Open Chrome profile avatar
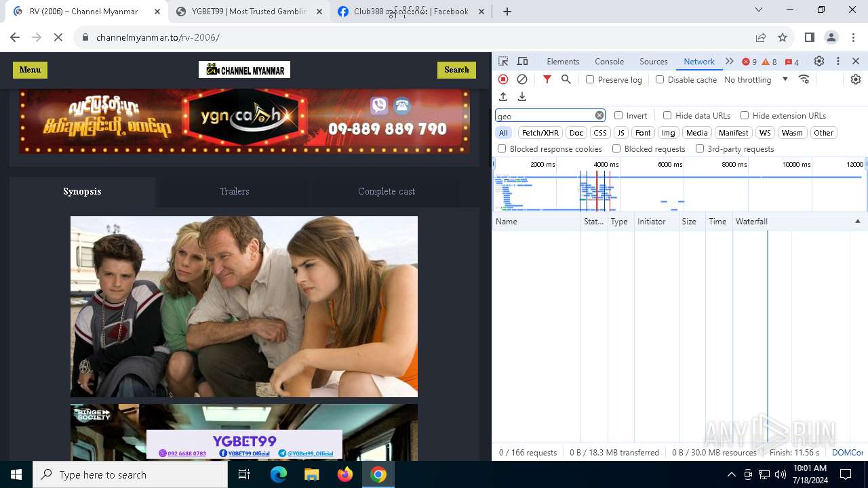This screenshot has width=868, height=488. pyautogui.click(x=831, y=37)
